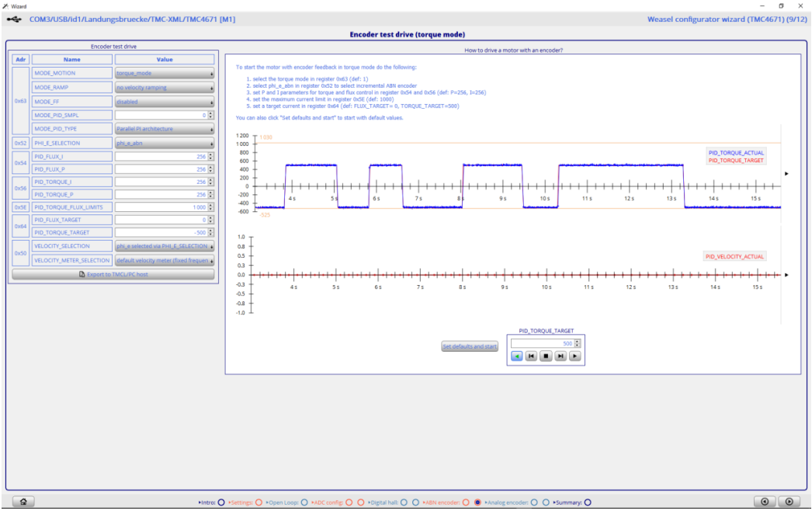Viewport: 812px width, 511px height.
Task: Click the Wizard window title icon
Action: (5, 6)
